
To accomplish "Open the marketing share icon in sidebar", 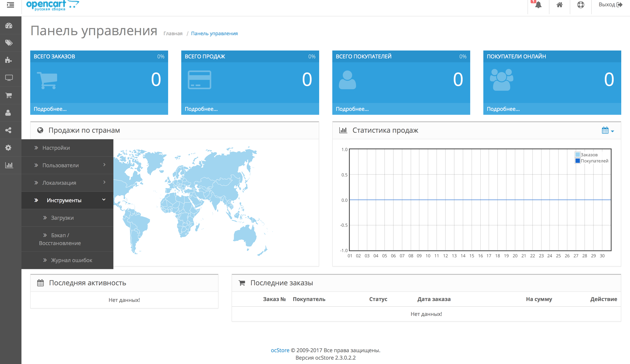I will (9, 130).
